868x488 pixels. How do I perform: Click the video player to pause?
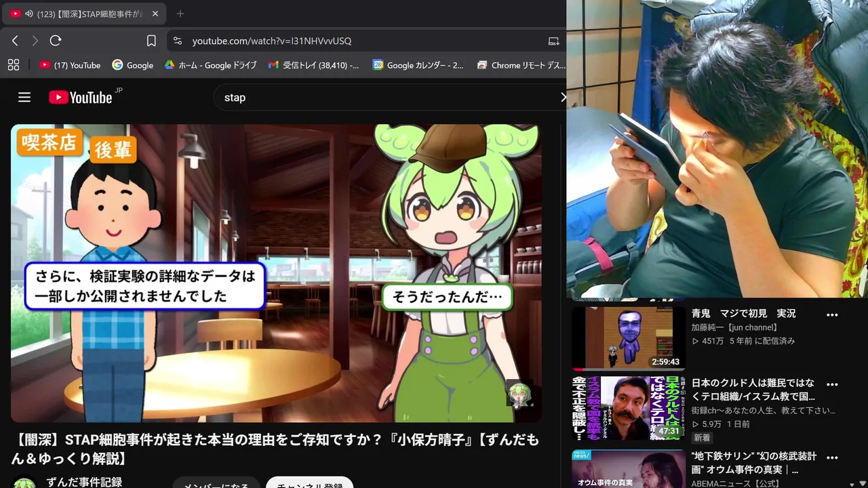tap(276, 273)
